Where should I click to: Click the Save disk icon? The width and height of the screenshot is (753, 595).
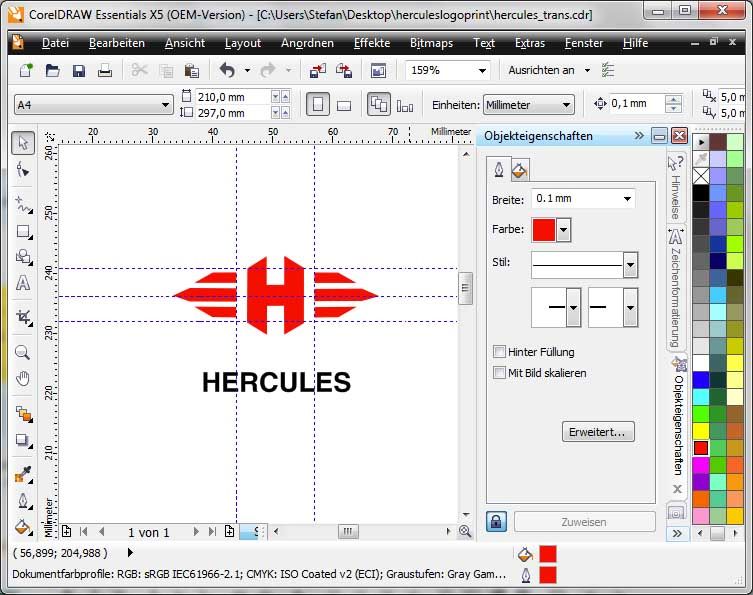click(78, 71)
